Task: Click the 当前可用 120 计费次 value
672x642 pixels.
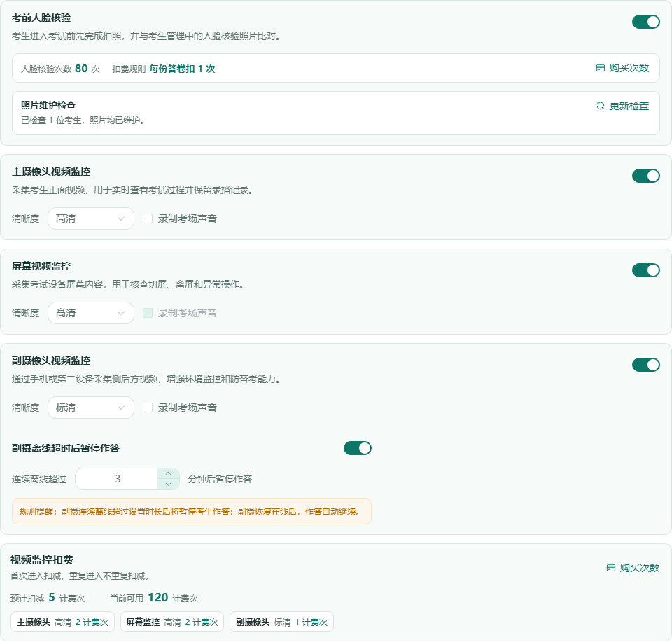Action: 154,598
